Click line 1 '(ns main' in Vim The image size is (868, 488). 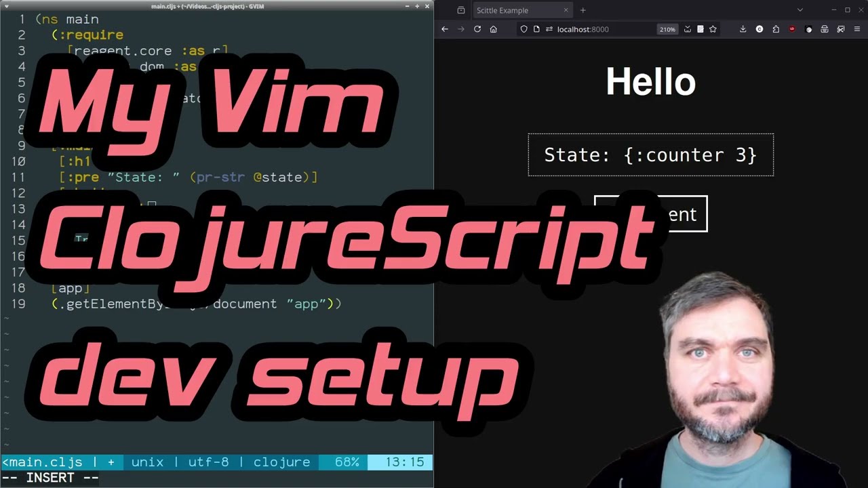click(67, 19)
